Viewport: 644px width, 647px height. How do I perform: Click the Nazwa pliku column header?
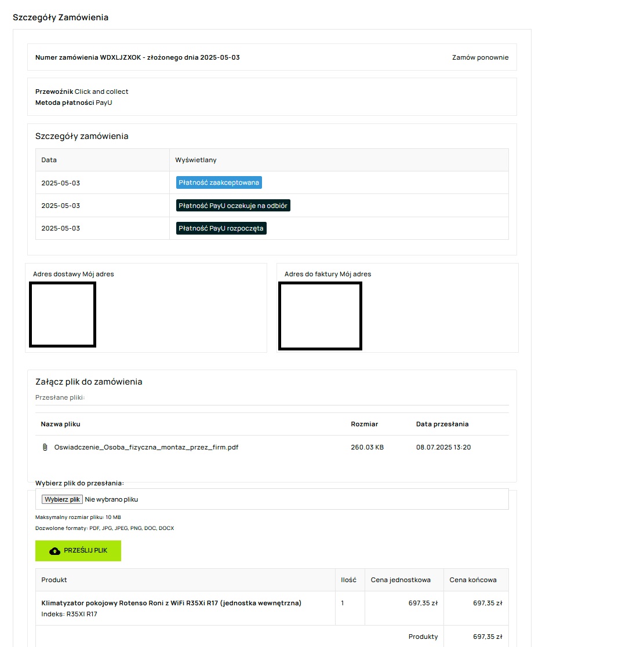tap(61, 424)
